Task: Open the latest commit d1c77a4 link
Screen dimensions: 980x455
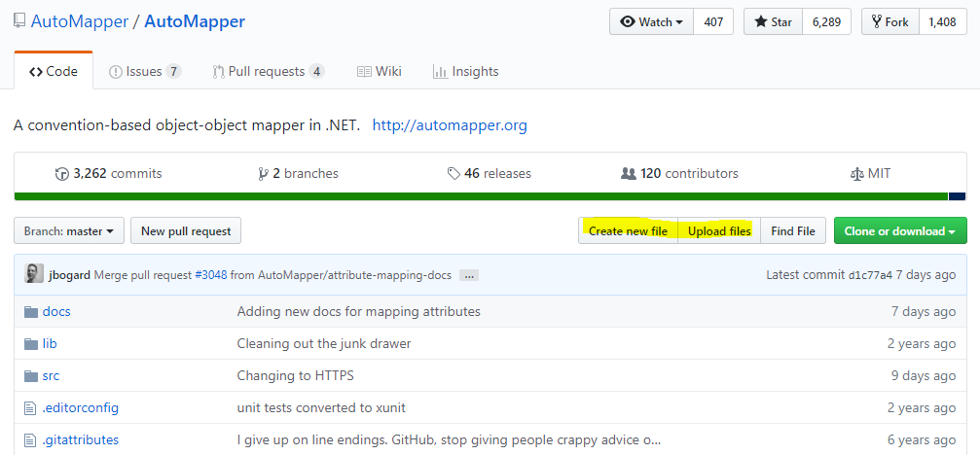Action: 869,275
